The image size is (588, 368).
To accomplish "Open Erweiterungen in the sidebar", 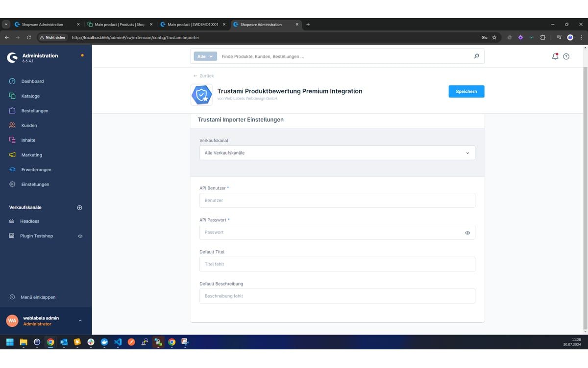I will tap(36, 170).
